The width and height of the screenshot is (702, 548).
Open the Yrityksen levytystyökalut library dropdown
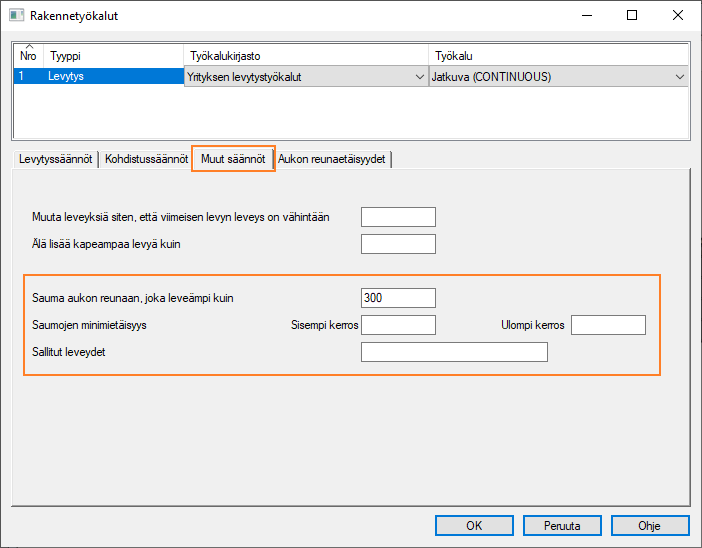418,77
